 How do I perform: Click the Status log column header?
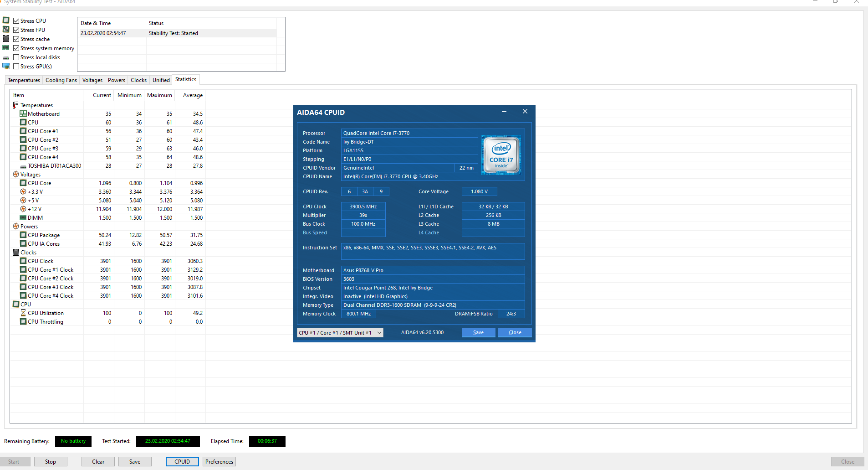coord(211,23)
